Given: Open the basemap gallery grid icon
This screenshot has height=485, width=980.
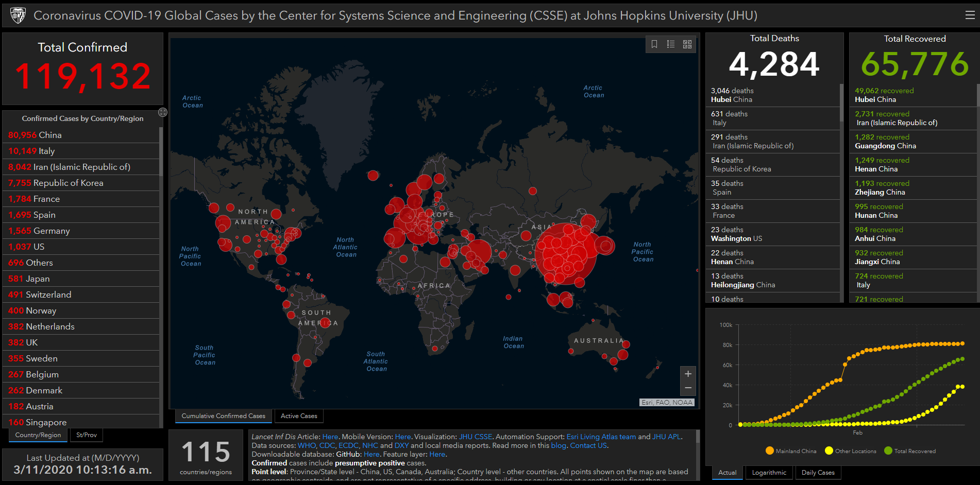Looking at the screenshot, I should [687, 44].
